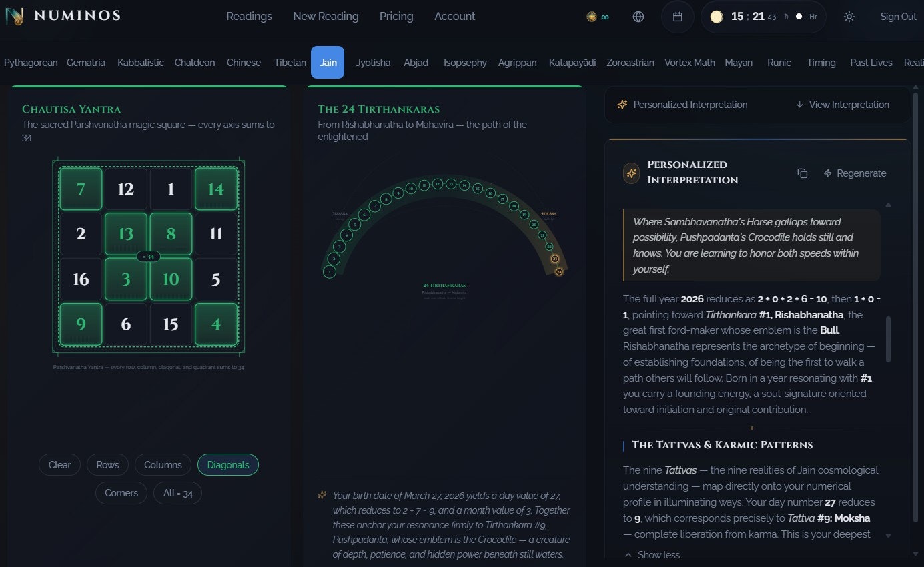Viewport: 924px width, 567px height.
Task: Sign Out of Numinos
Action: click(899, 17)
